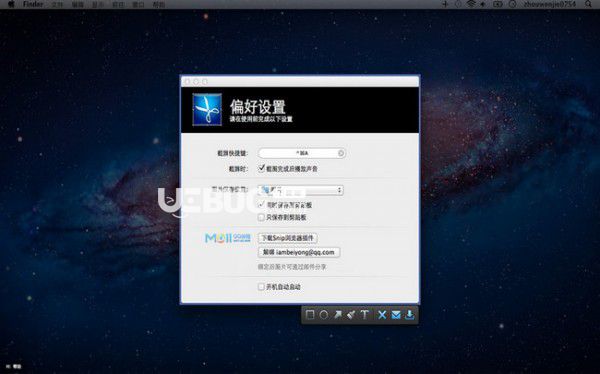This screenshot has width=600, height=374.
Task: Open the Finder menu
Action: point(33,4)
